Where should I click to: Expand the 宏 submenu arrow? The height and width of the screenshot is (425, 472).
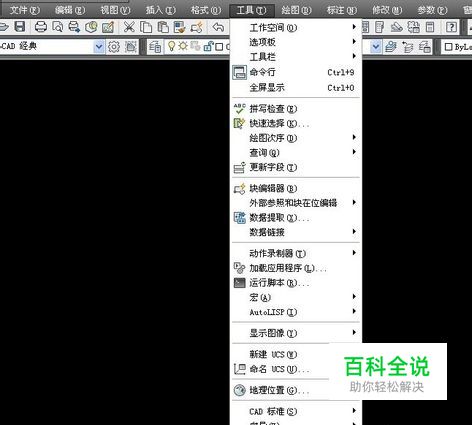354,297
